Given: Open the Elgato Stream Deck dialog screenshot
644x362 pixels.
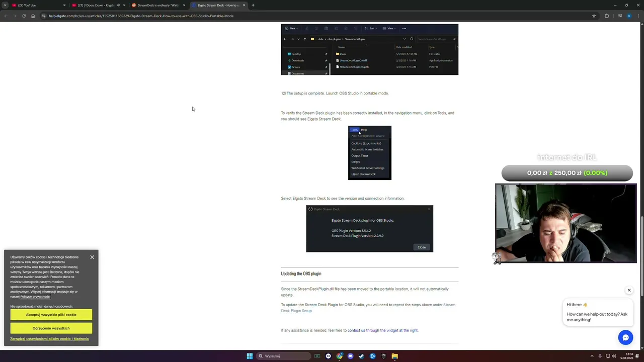Looking at the screenshot, I should coord(369,229).
